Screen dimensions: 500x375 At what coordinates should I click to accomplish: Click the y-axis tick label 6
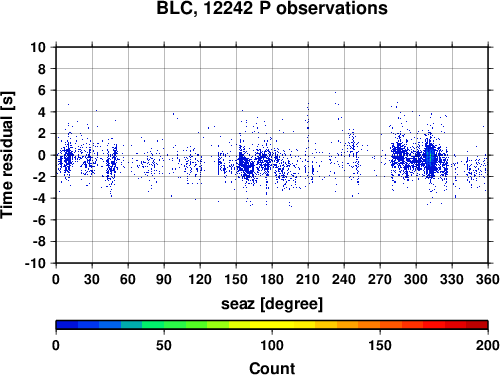click(x=41, y=90)
